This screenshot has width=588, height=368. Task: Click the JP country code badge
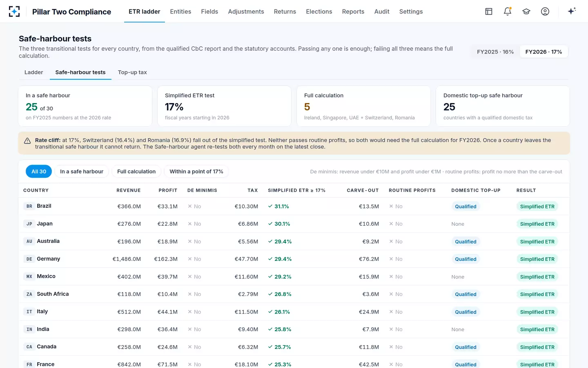[29, 224]
